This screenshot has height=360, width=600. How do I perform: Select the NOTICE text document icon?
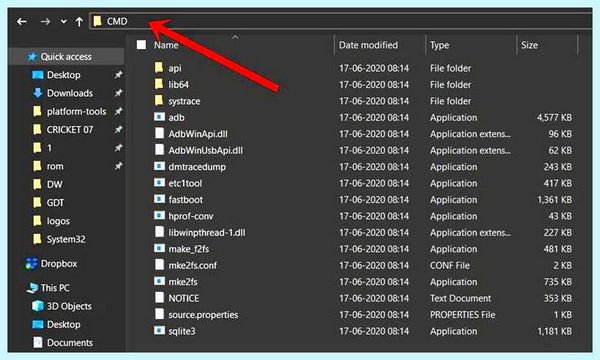(159, 298)
